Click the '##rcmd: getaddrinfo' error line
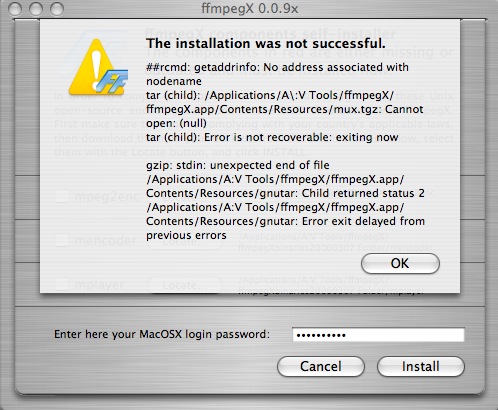This screenshot has height=410, width=498. pyautogui.click(x=277, y=74)
